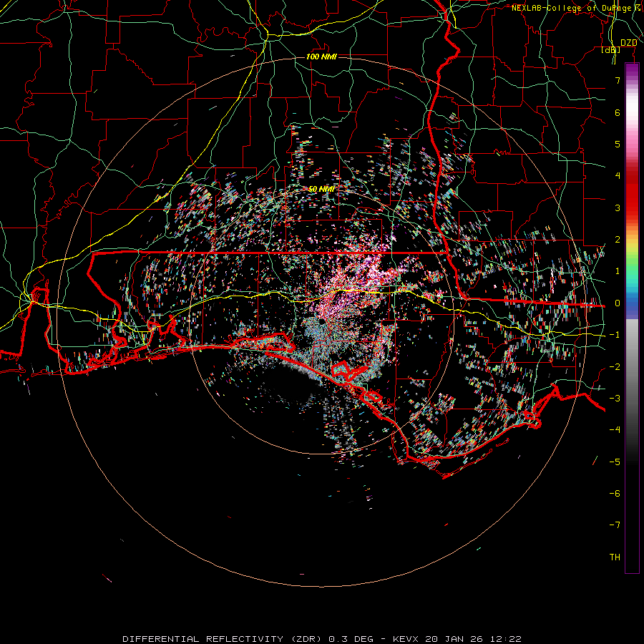Viewport: 644px width, 644px height.
Task: Click the -5 value on color scale
Action: [x=615, y=462]
